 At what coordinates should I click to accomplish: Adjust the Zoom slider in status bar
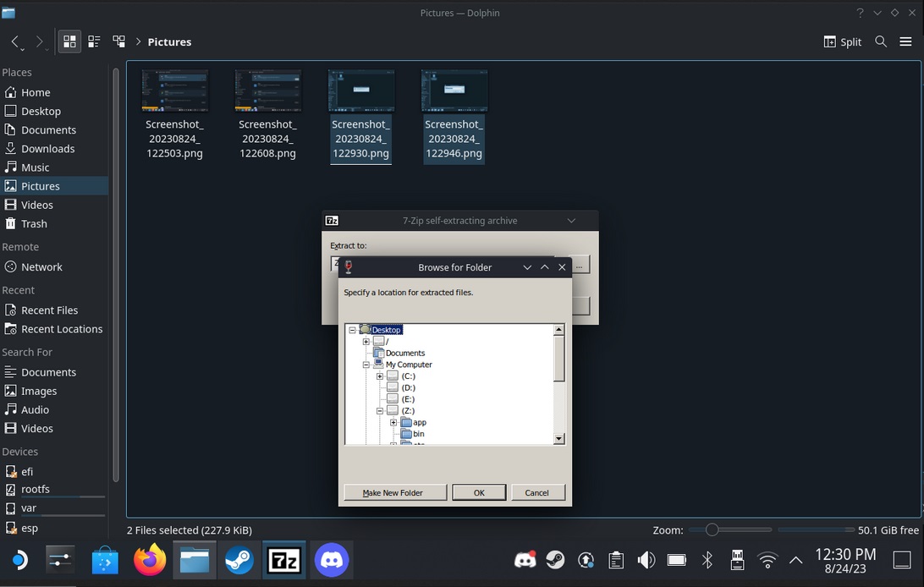(x=712, y=529)
